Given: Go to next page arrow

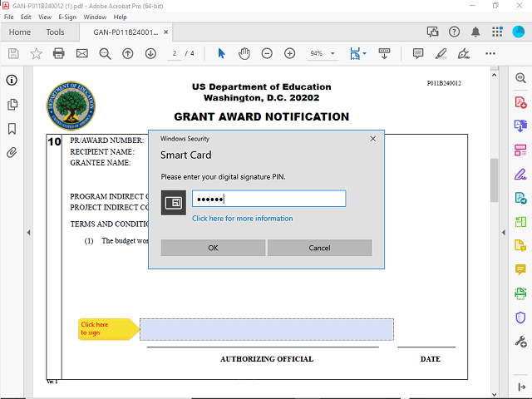Looking at the screenshot, I should pos(150,53).
